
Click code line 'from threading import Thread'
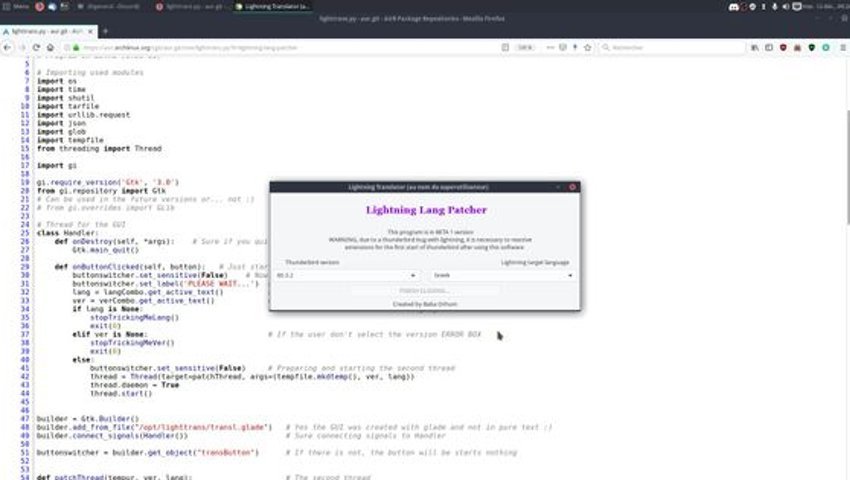[99, 149]
